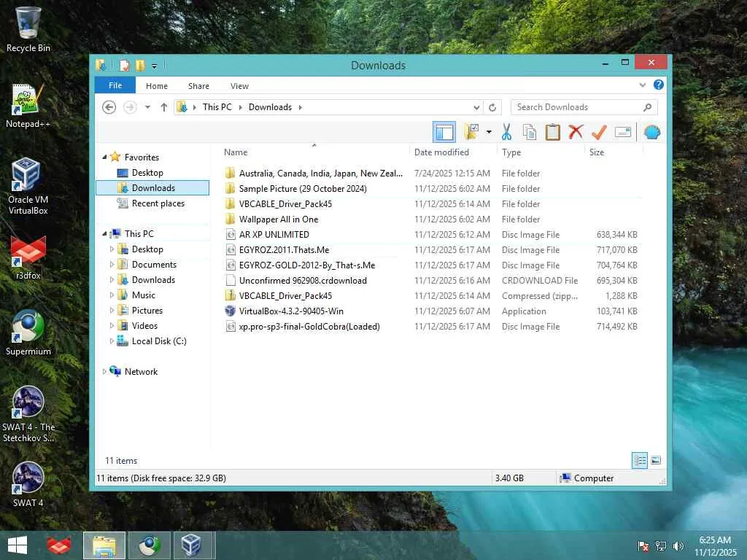
Task: Collapse the This PC tree group
Action: tap(104, 234)
